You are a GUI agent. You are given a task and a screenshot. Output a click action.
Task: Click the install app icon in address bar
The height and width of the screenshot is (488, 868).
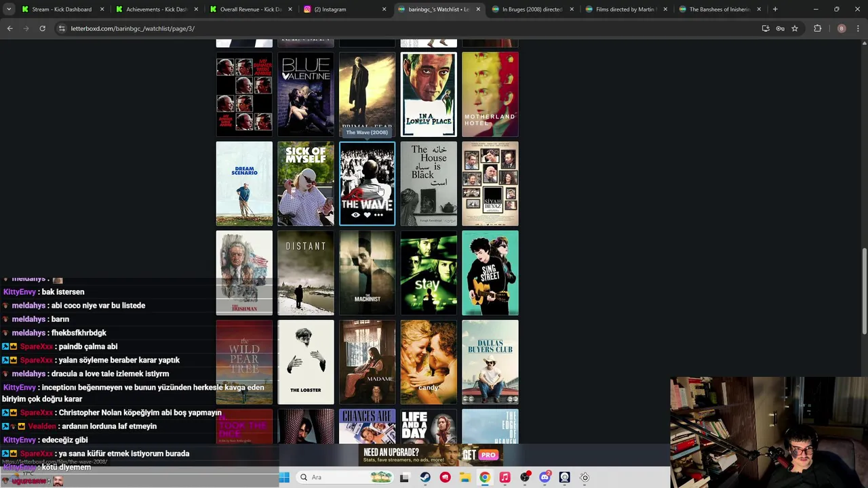[766, 28]
